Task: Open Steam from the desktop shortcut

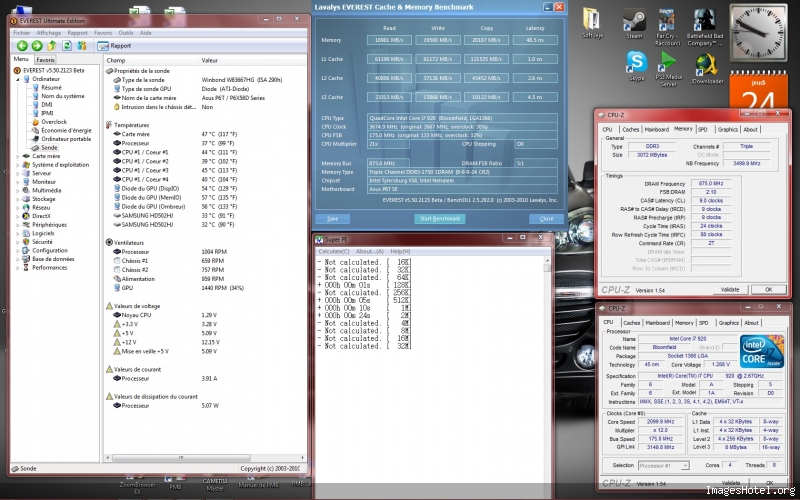Action: 633,18
